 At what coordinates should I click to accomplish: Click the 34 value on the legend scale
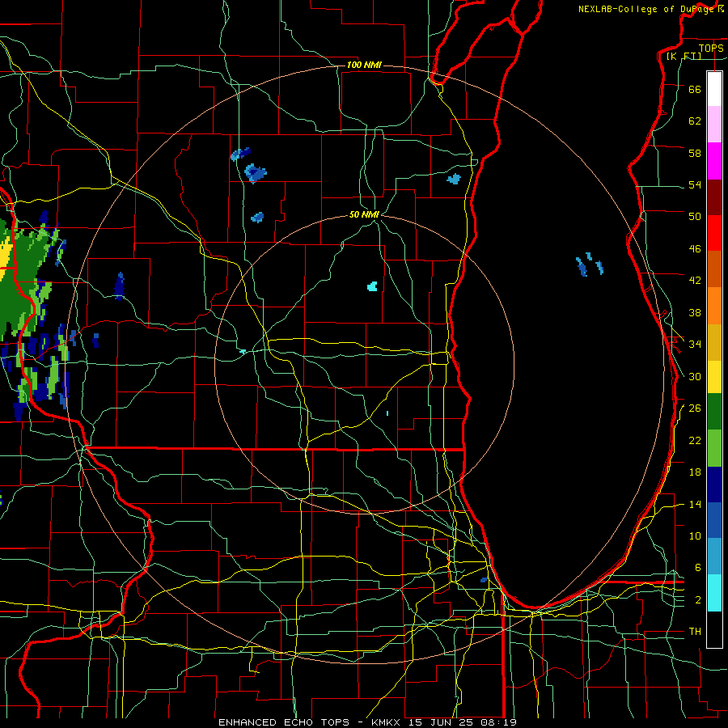695,344
